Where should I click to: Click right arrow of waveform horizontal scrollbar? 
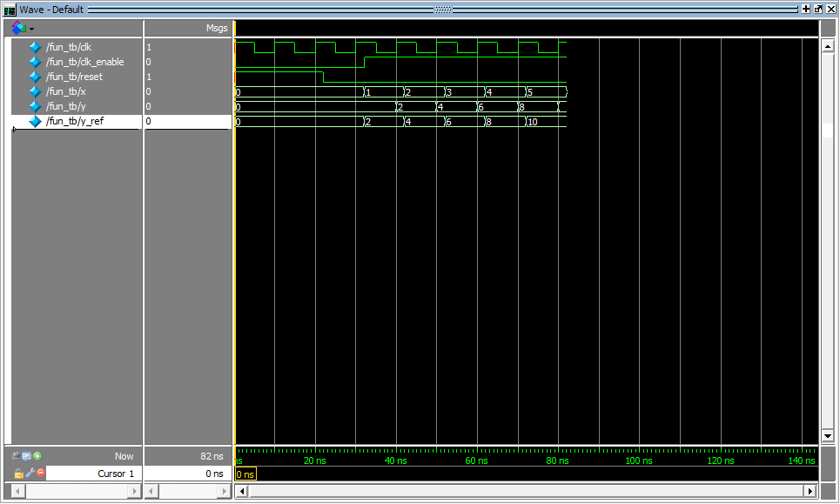810,491
